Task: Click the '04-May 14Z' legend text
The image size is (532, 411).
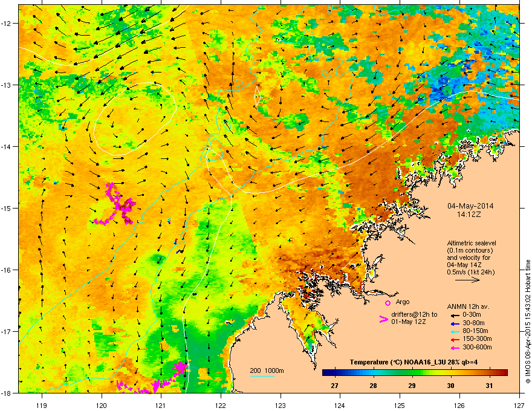Action: click(464, 265)
